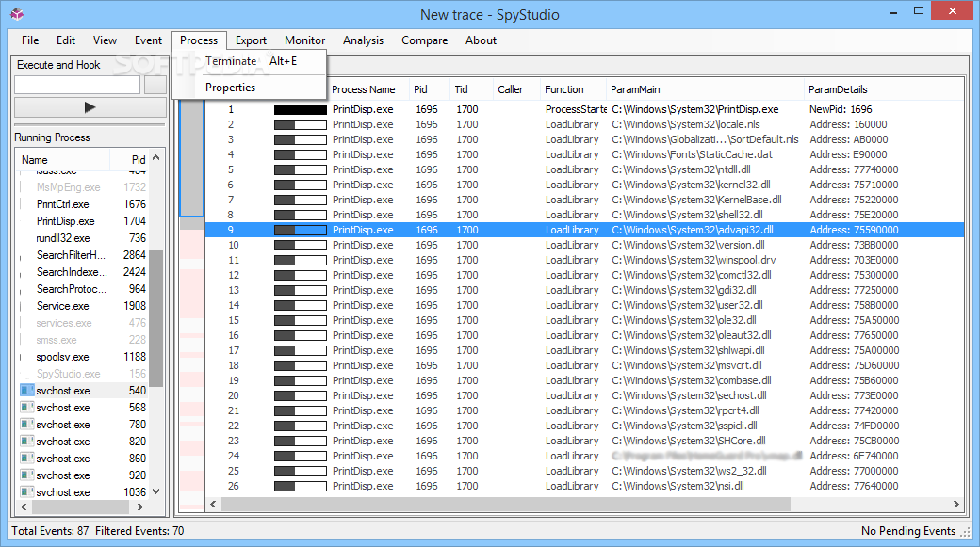Click the Caller column header
Image resolution: width=980 pixels, height=547 pixels.
coord(516,89)
